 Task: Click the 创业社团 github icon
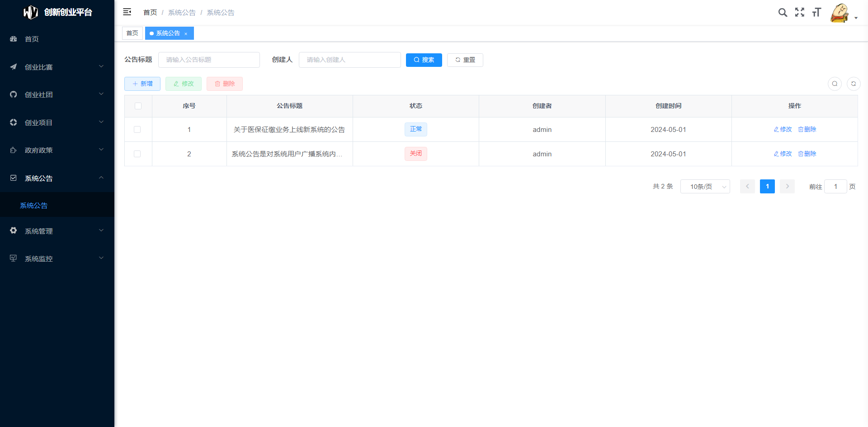coord(14,94)
